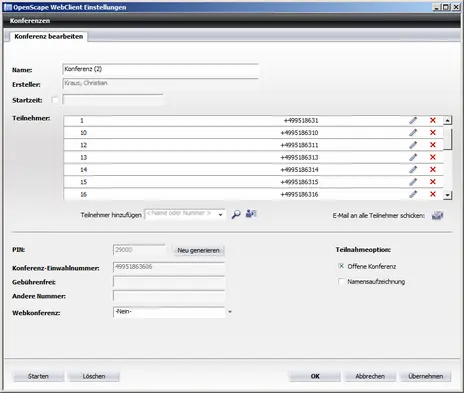Viewport: 464px width, 393px height.
Task: Click the PIN field showing 29000
Action: (x=139, y=250)
